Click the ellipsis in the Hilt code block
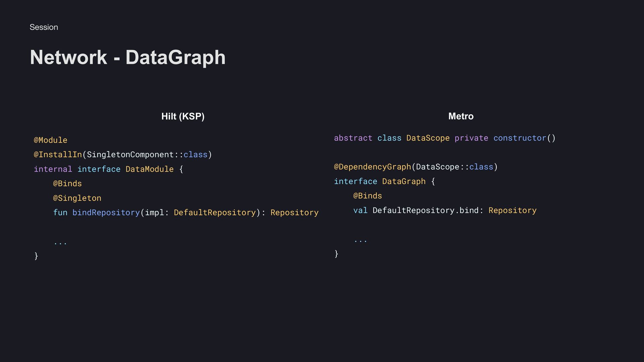The height and width of the screenshot is (362, 644). coord(60,242)
